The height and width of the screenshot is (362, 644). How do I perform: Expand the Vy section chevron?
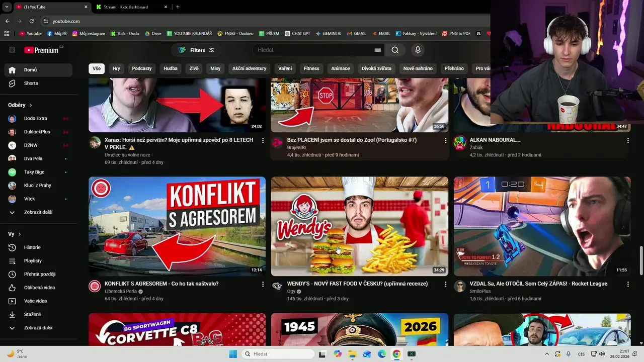click(20, 234)
